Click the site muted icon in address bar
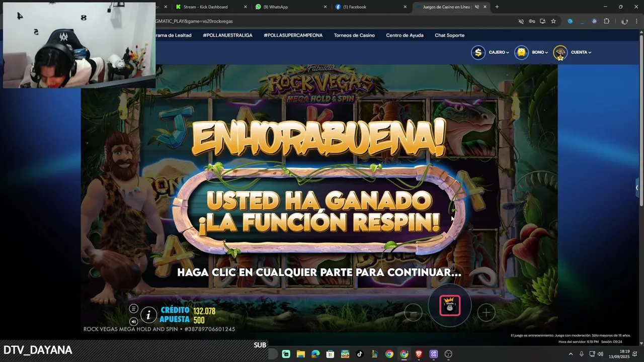 (521, 21)
